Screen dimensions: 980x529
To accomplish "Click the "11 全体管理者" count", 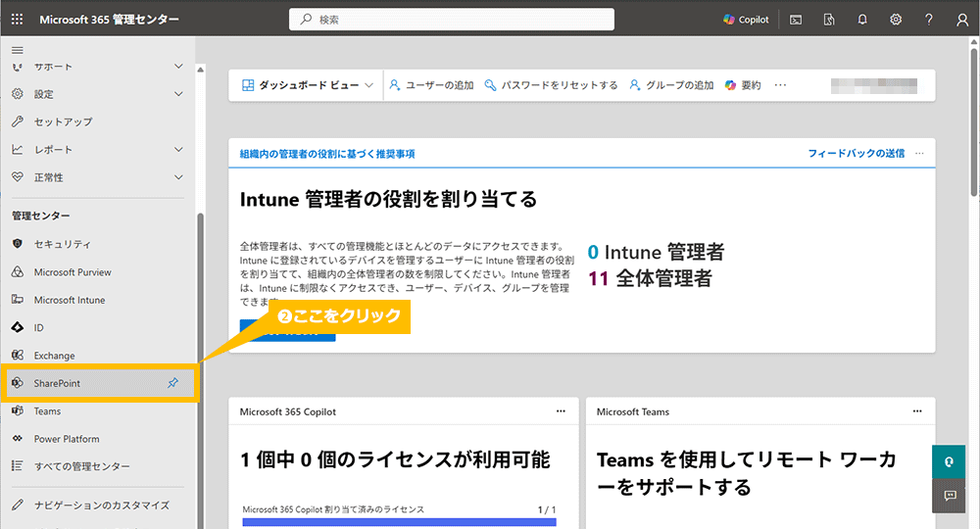I will point(650,278).
